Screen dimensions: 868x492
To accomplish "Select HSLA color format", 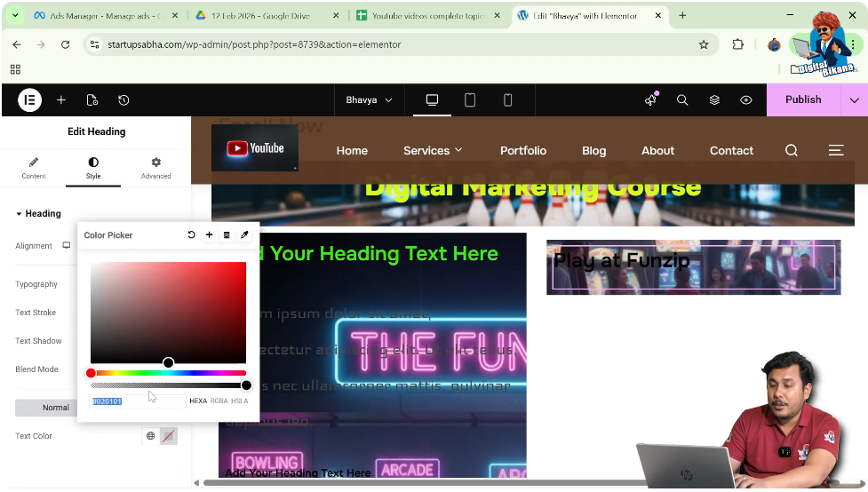I will point(239,401).
